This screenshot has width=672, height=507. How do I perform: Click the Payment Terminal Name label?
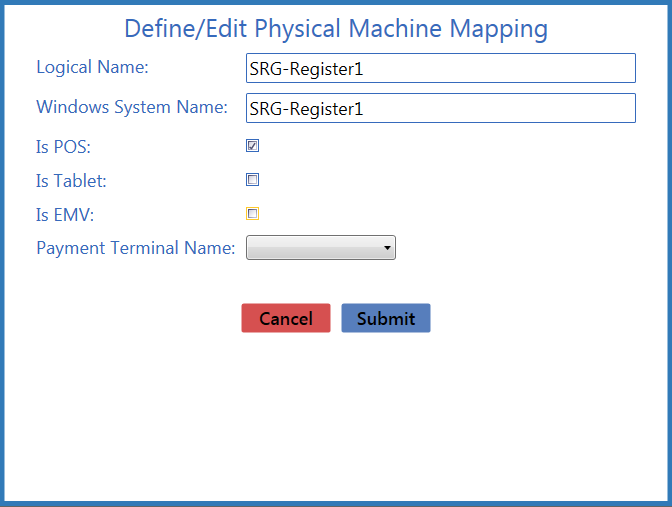tap(135, 248)
